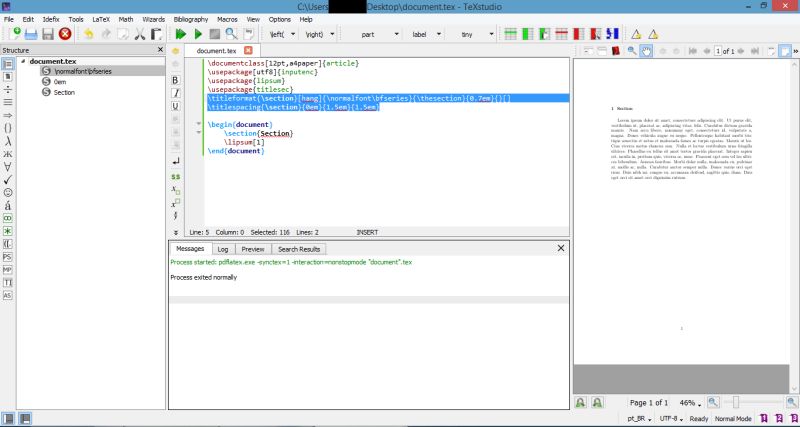Image resolution: width=800 pixels, height=427 pixels.
Task: Undo the last edit with the yellow arrow
Action: pos(89,34)
